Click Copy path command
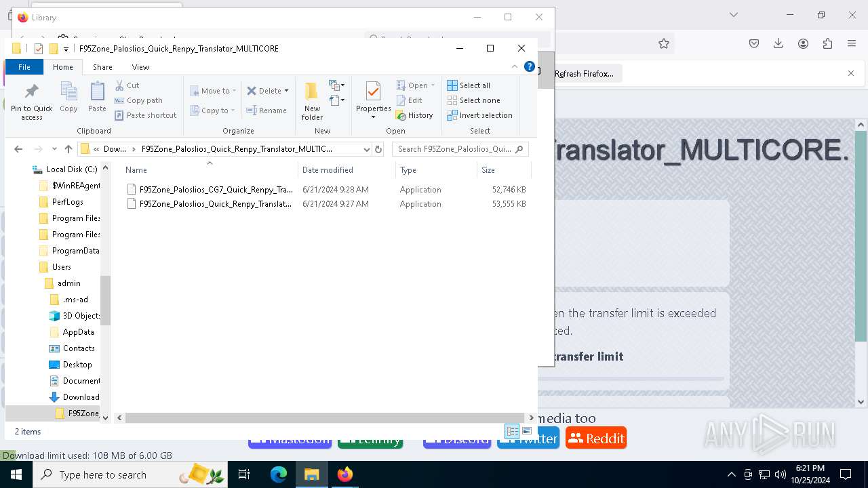The height and width of the screenshot is (488, 868). pyautogui.click(x=138, y=100)
